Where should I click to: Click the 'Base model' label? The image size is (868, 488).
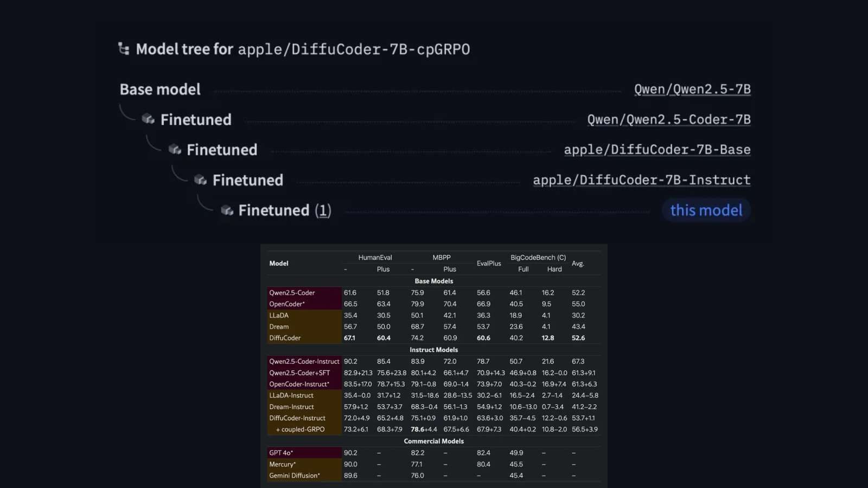(x=160, y=89)
